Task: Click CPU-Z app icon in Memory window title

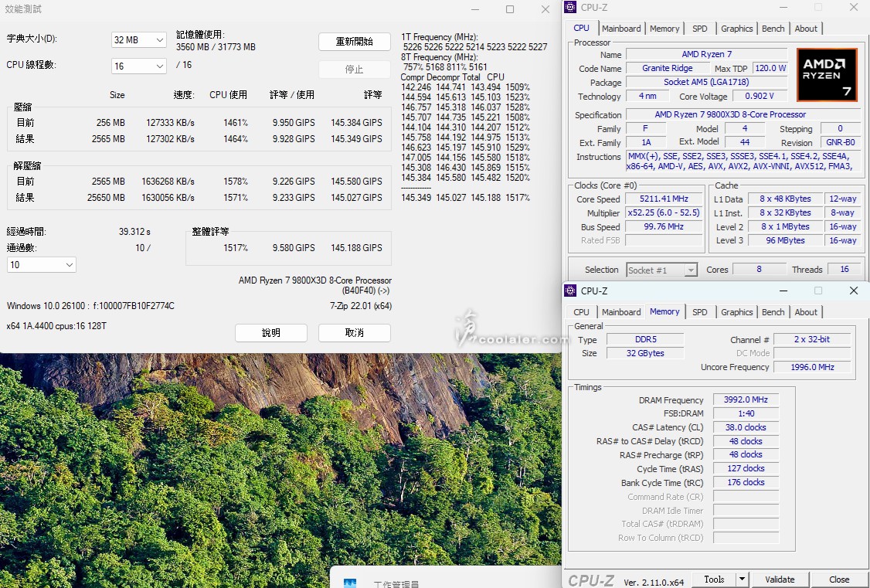Action: click(570, 291)
